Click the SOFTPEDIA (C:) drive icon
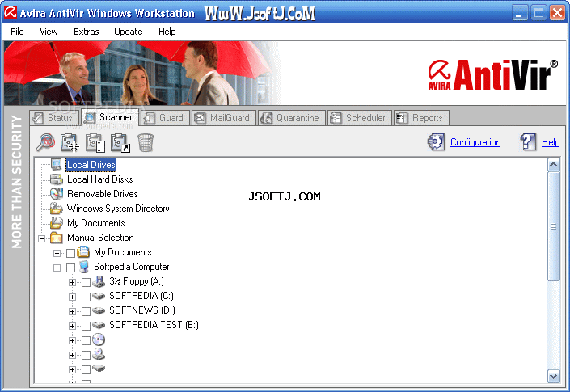 (99, 296)
